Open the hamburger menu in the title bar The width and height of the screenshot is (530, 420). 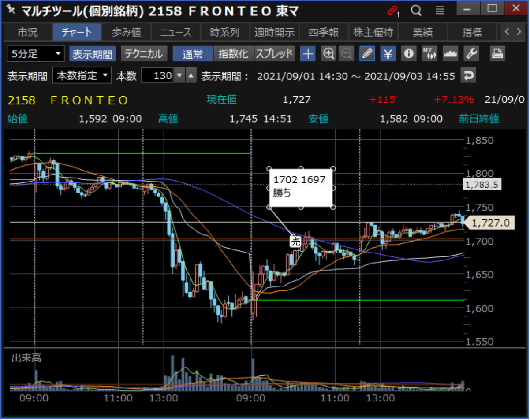click(x=440, y=10)
